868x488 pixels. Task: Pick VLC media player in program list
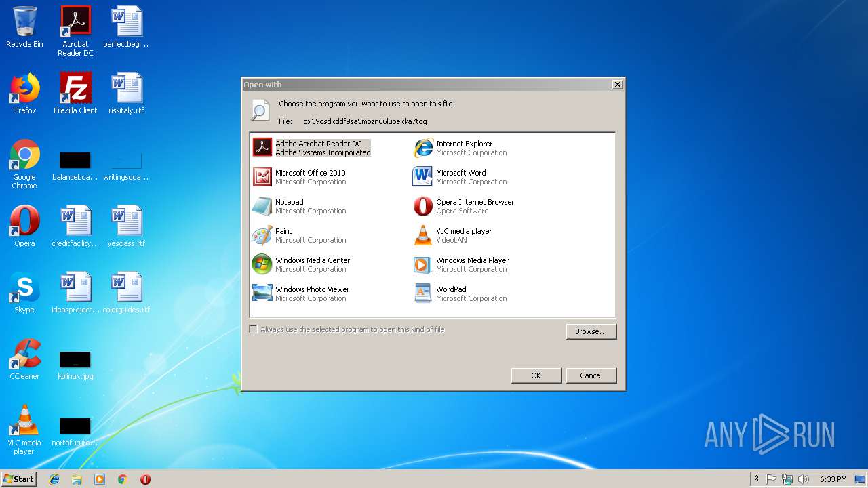[x=452, y=235]
